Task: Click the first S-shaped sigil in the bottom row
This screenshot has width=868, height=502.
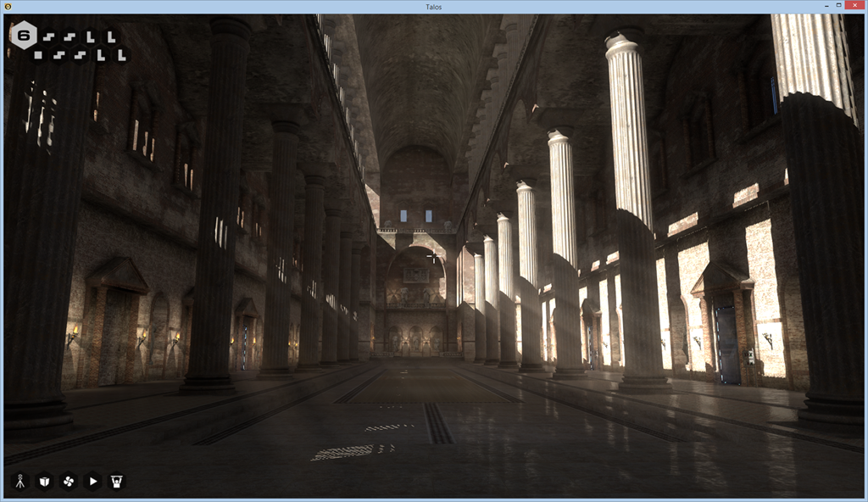Action: coord(59,56)
